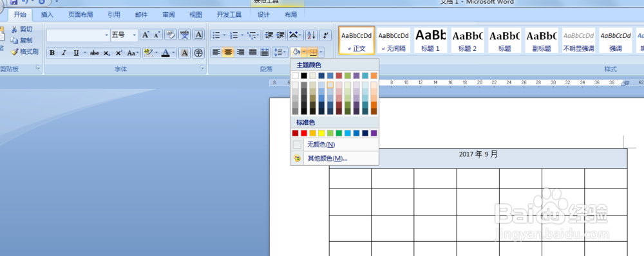644x256 pixels.
Task: Click the Numbering list icon
Action: pos(234,35)
